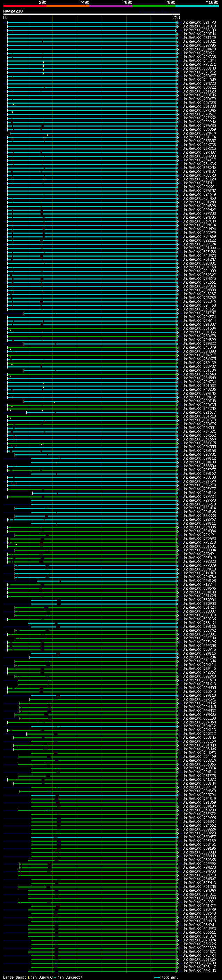Viewport: 222px width, 980px height.
Task: Select the UniRef100_C5YCE6 label
Action: tap(199, 103)
